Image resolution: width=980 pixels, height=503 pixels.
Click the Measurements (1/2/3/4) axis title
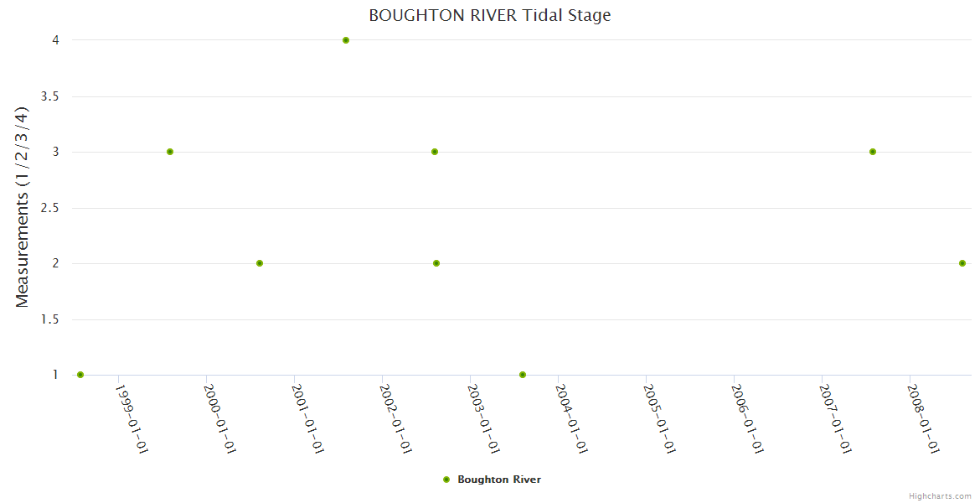pyautogui.click(x=23, y=207)
